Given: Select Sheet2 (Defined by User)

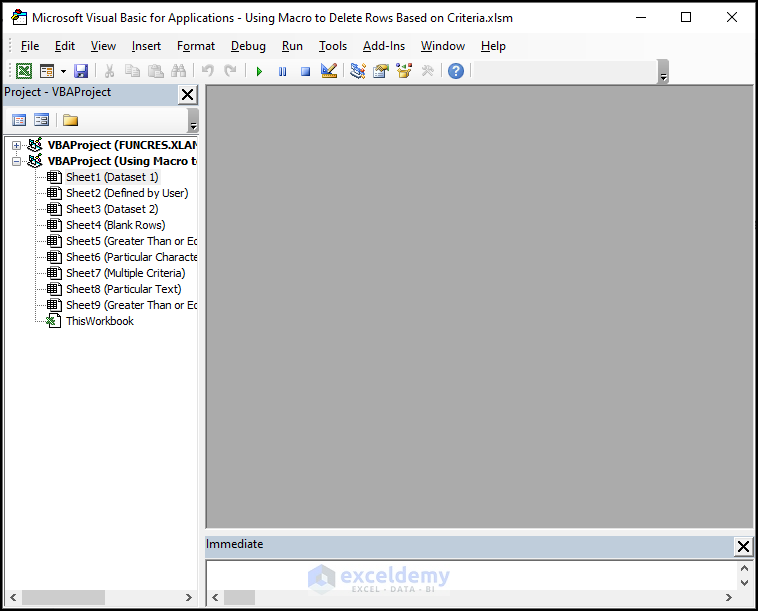Looking at the screenshot, I should click(x=127, y=193).
